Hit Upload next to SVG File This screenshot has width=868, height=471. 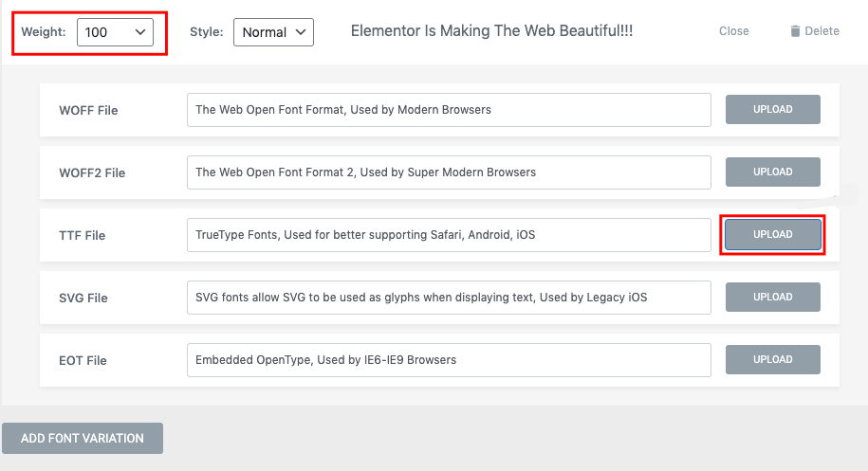pos(772,298)
